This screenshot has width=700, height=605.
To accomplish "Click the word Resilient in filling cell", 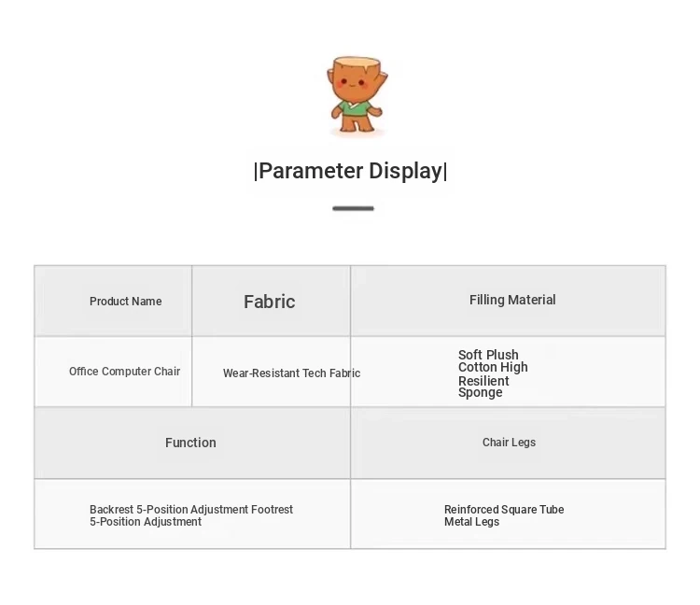I will 483,381.
